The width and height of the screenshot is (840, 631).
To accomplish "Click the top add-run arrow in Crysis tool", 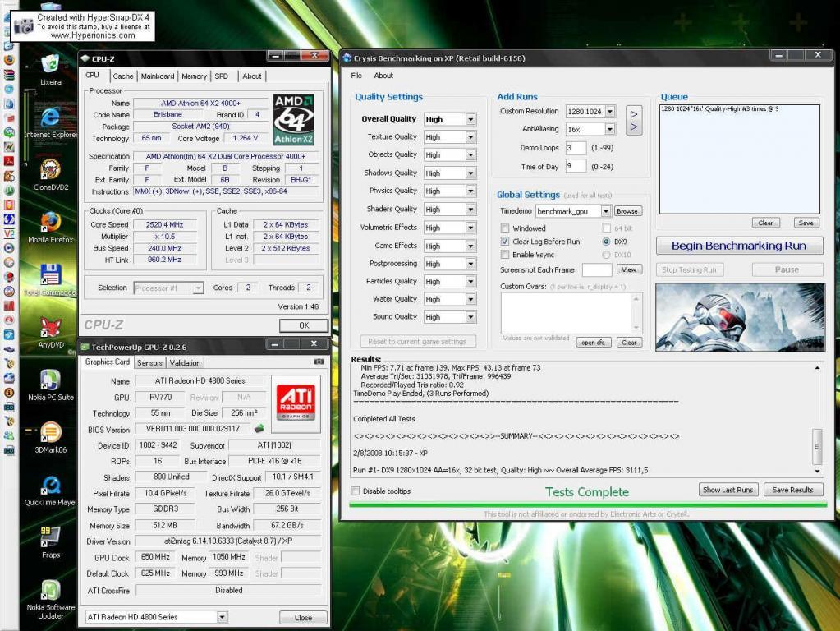I will point(634,114).
